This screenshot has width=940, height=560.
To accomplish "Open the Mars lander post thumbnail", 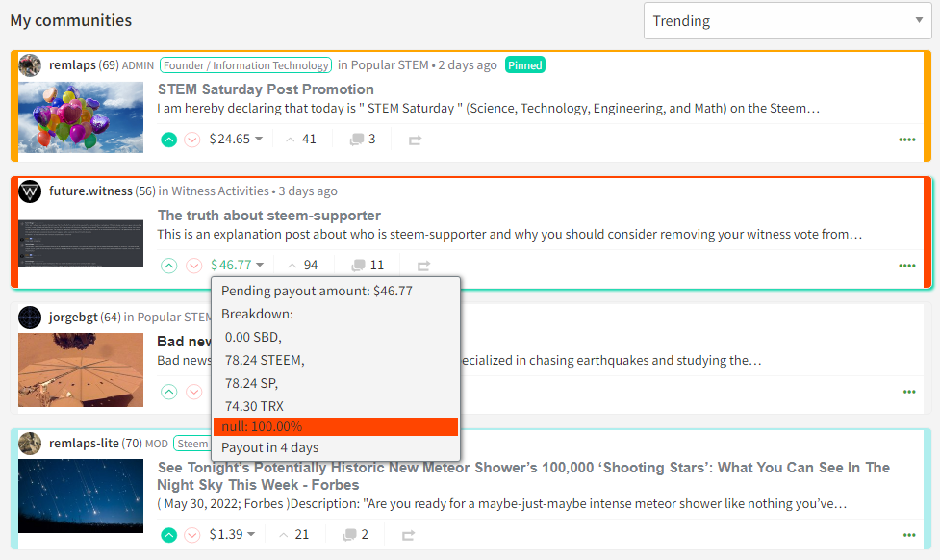I will 81,369.
